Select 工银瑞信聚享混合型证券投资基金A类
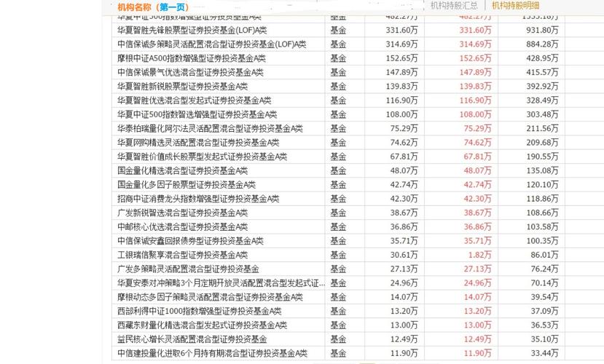 [183, 255]
